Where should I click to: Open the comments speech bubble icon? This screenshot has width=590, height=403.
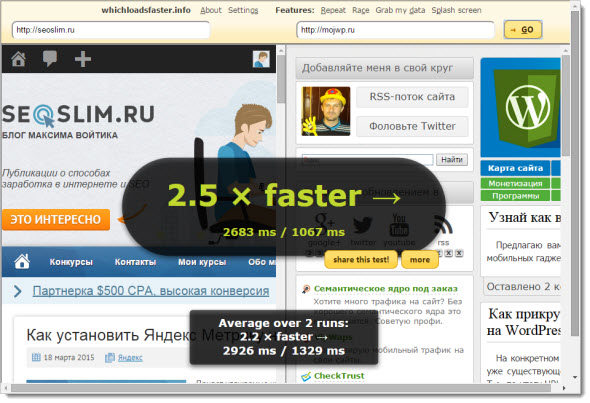50,59
